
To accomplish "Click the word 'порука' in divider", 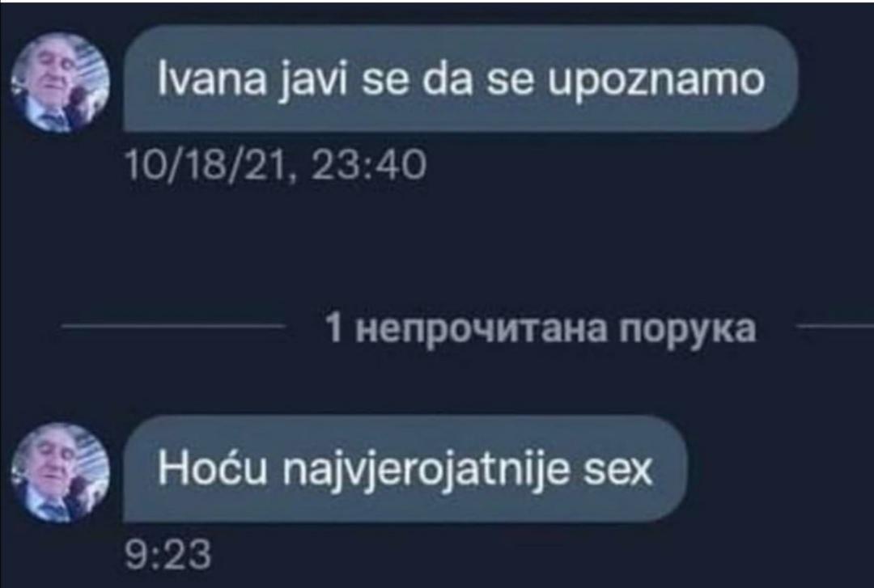I will pos(688,330).
